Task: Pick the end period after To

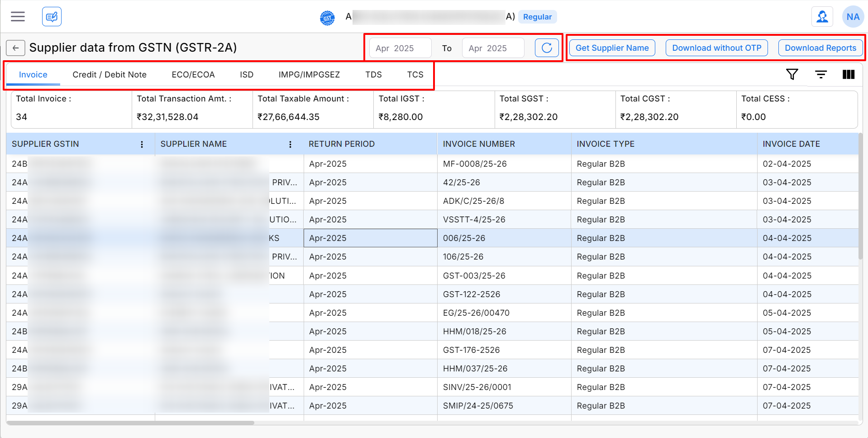Action: pos(492,48)
